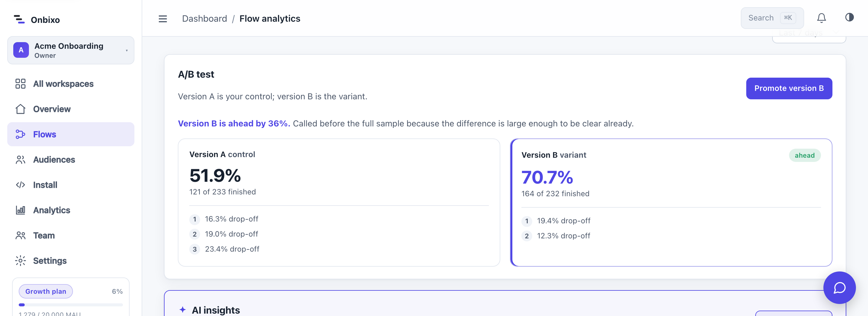Open the Team page
This screenshot has height=316, width=868.
click(x=71, y=235)
